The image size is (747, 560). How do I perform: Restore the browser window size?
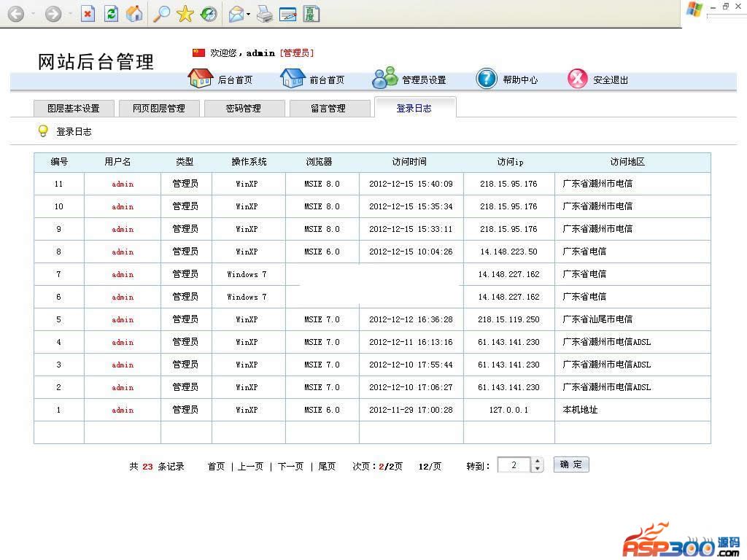[726, 6]
